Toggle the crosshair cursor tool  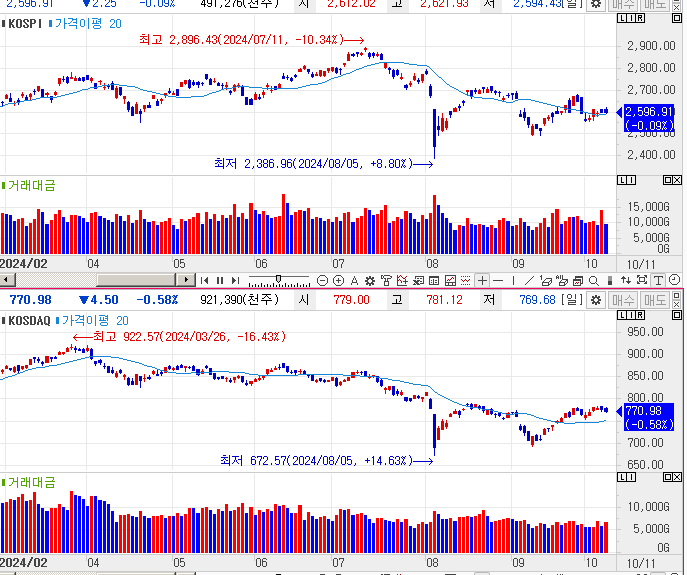[482, 280]
